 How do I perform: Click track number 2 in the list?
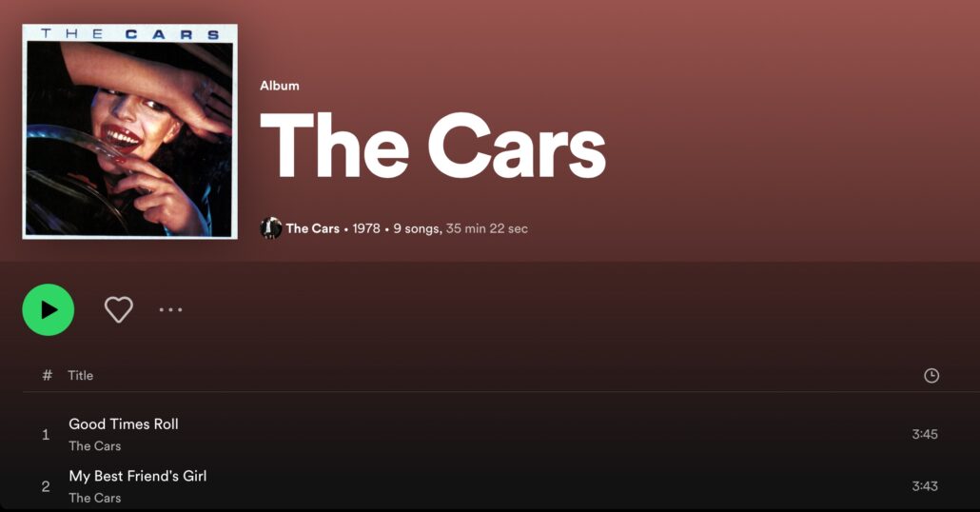46,486
